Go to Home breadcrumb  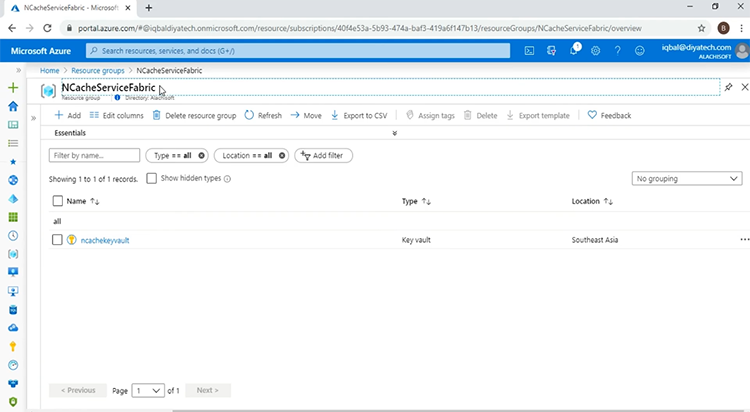pos(50,70)
